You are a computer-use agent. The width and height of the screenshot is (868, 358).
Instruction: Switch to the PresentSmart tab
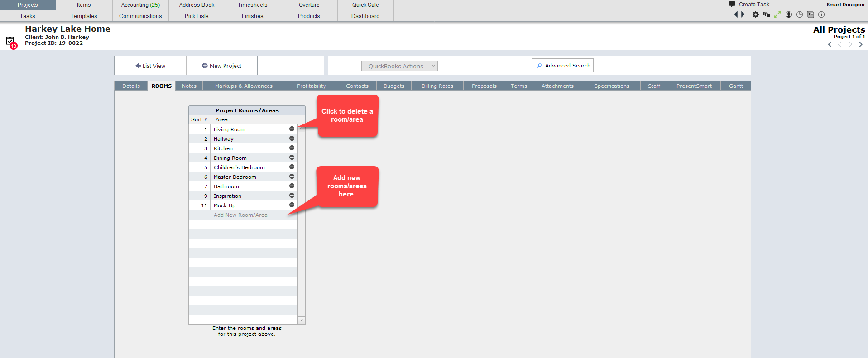(x=694, y=86)
